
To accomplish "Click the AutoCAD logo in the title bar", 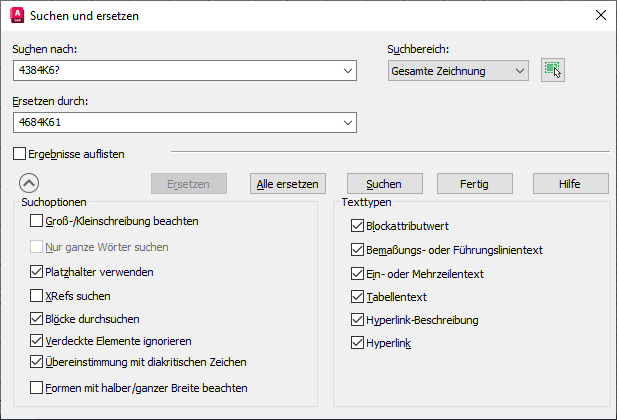I will [15, 15].
